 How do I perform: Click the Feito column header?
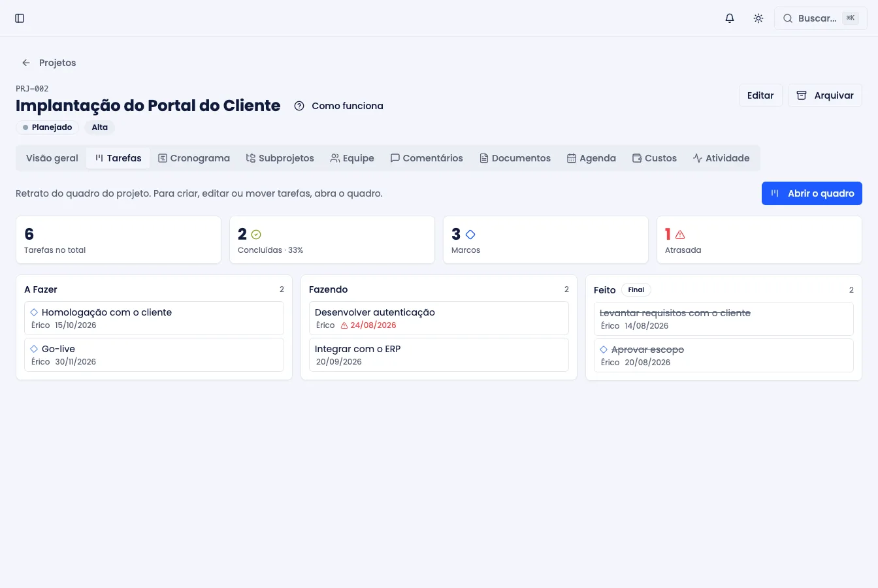click(605, 290)
